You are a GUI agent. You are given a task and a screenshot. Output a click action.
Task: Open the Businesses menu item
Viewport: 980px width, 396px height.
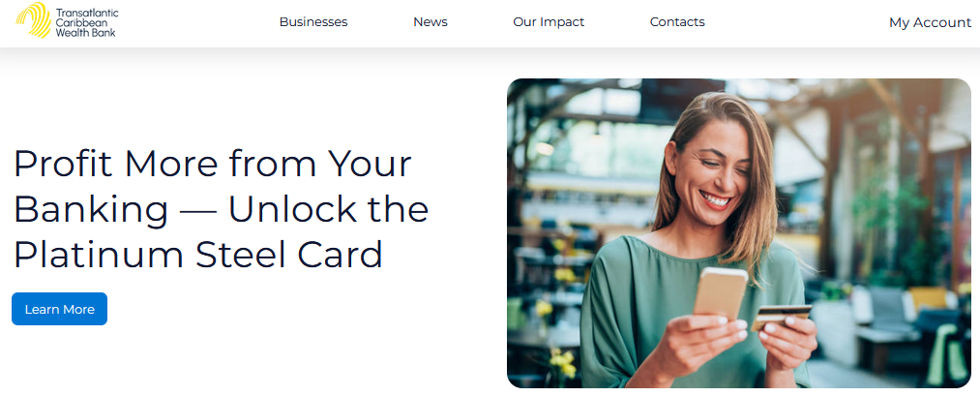coord(313,22)
